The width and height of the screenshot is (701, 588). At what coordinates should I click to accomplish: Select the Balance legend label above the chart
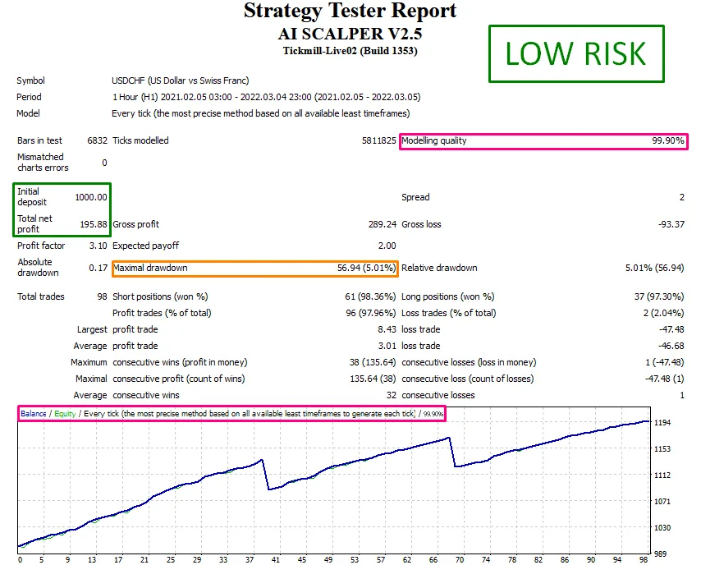point(33,414)
